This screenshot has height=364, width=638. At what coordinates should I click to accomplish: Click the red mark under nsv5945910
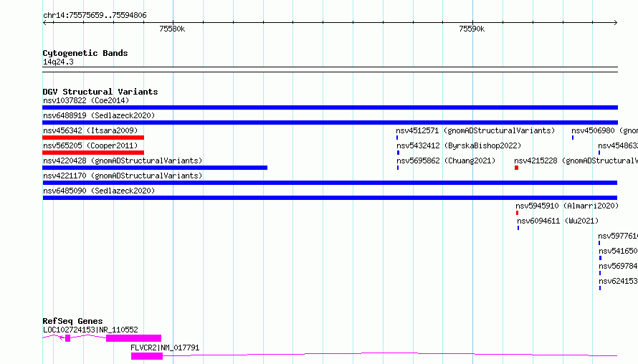point(517,213)
